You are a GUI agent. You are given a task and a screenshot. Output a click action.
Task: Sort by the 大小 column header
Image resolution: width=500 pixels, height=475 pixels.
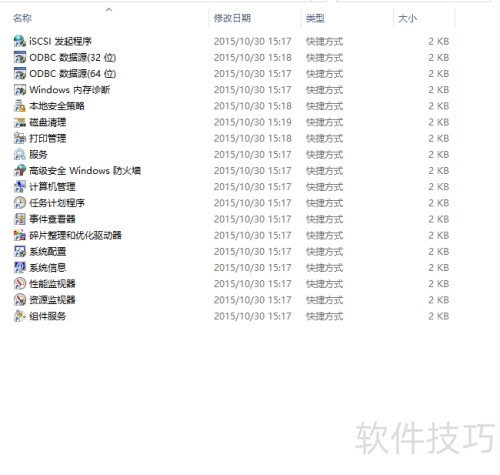[407, 18]
